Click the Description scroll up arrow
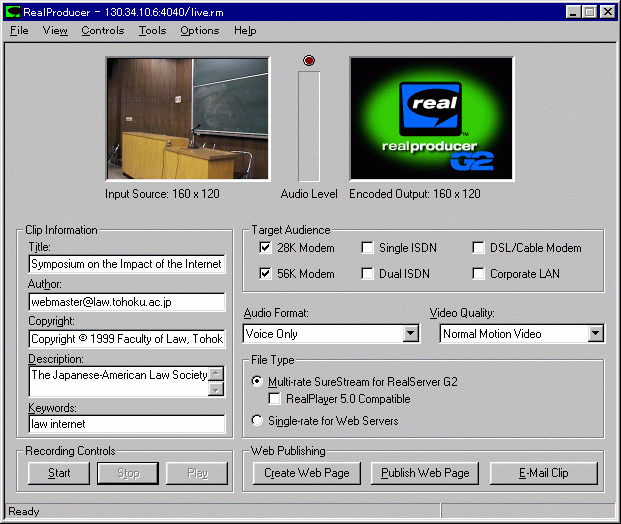Viewport: 621px width, 524px height. (x=216, y=373)
